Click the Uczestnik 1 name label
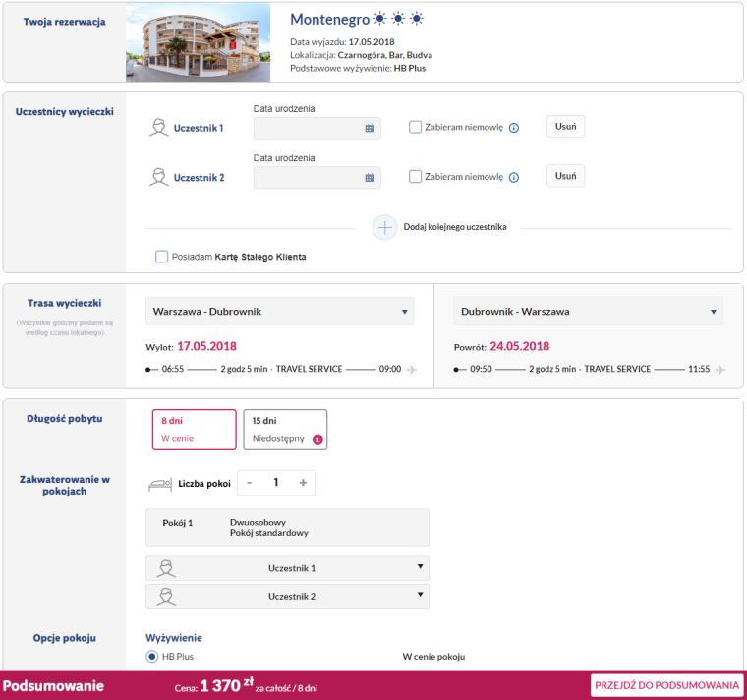The width and height of the screenshot is (747, 700). [x=199, y=128]
